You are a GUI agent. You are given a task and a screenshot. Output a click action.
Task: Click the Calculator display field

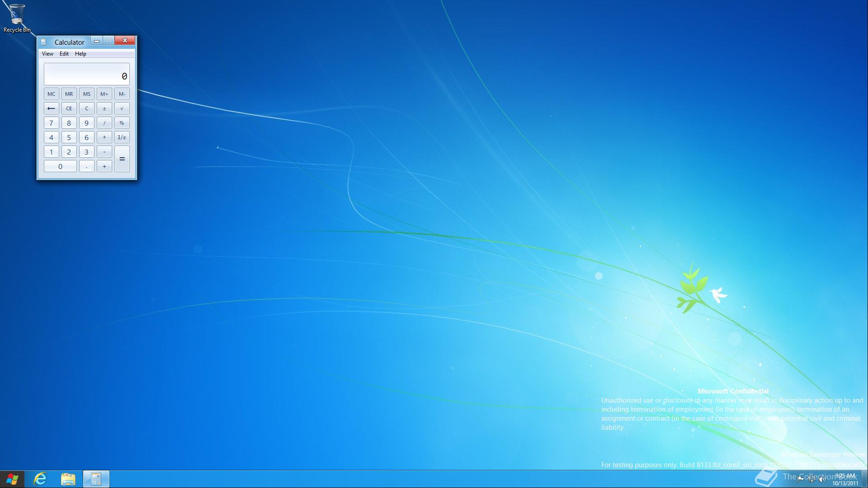click(87, 74)
